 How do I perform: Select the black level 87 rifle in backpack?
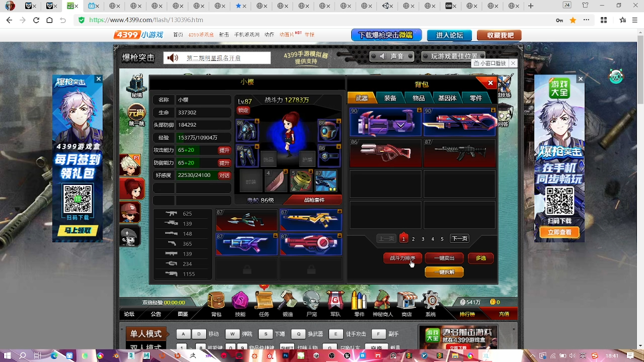pyautogui.click(x=459, y=153)
